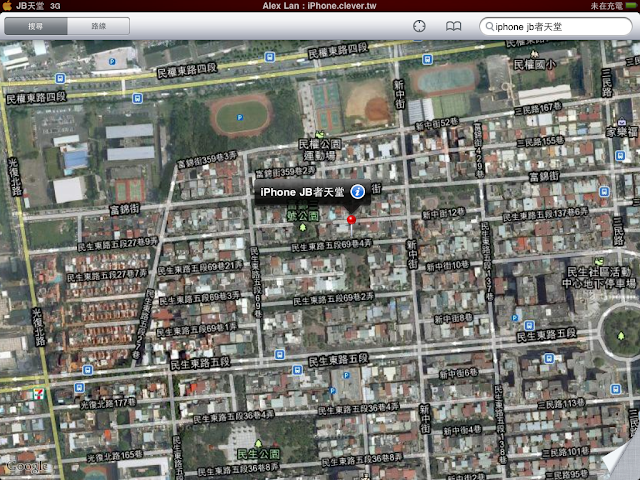Tap the 三民路155巷 label
Viewport: 640px width, 480px height.
click(x=540, y=142)
